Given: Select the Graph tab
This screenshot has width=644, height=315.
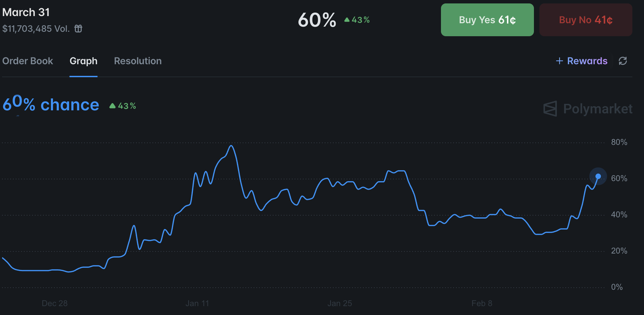Looking at the screenshot, I should tap(83, 61).
